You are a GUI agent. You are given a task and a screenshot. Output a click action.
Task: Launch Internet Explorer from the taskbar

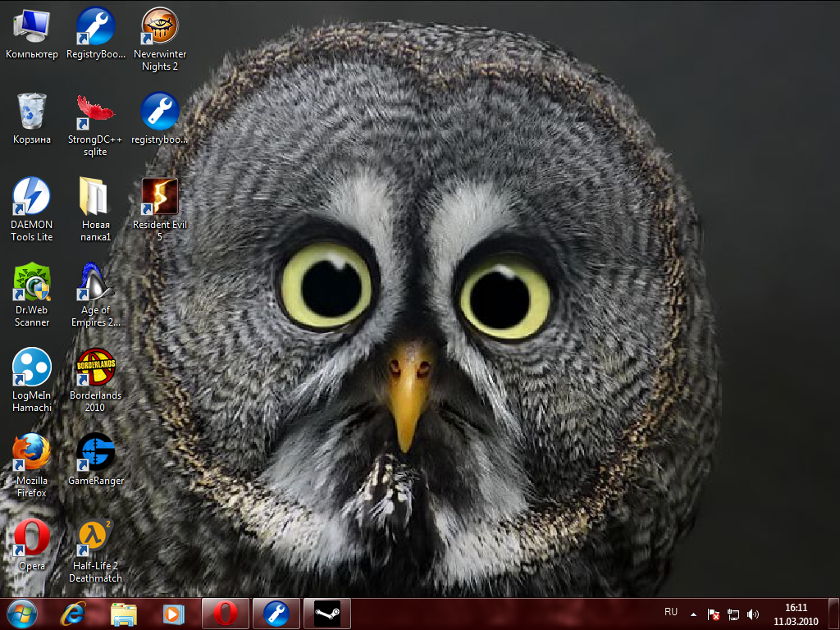pos(73,614)
